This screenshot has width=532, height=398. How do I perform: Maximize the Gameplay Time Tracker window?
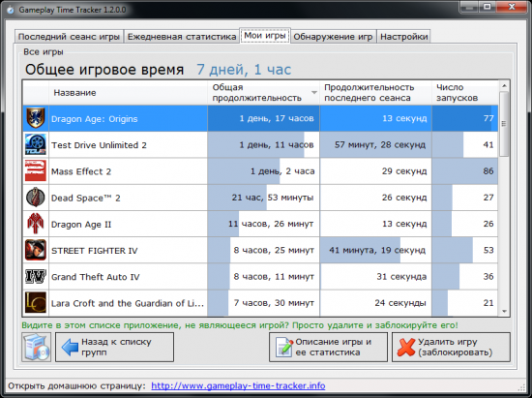pyautogui.click(x=488, y=7)
